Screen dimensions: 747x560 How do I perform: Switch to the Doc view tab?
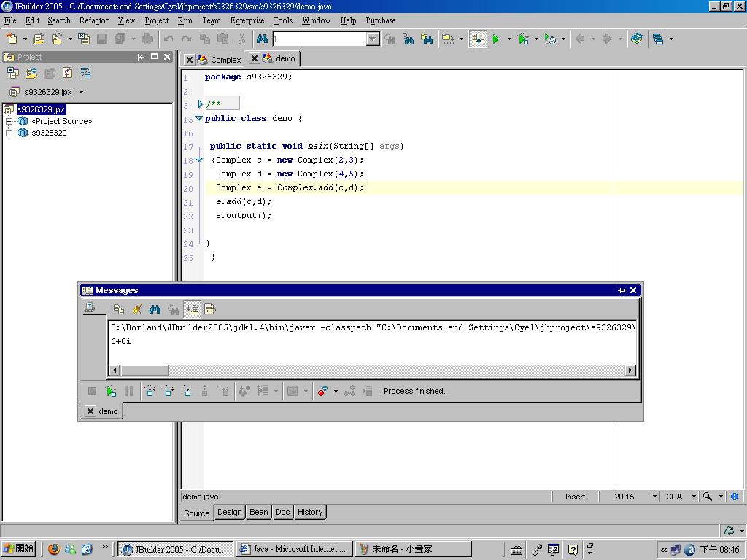[x=282, y=512]
